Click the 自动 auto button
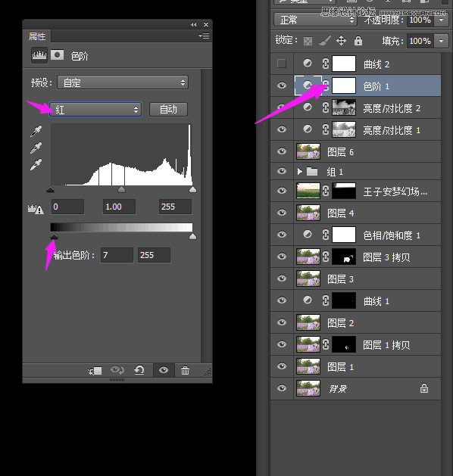Viewport: 453px width, 476px height. click(168, 109)
